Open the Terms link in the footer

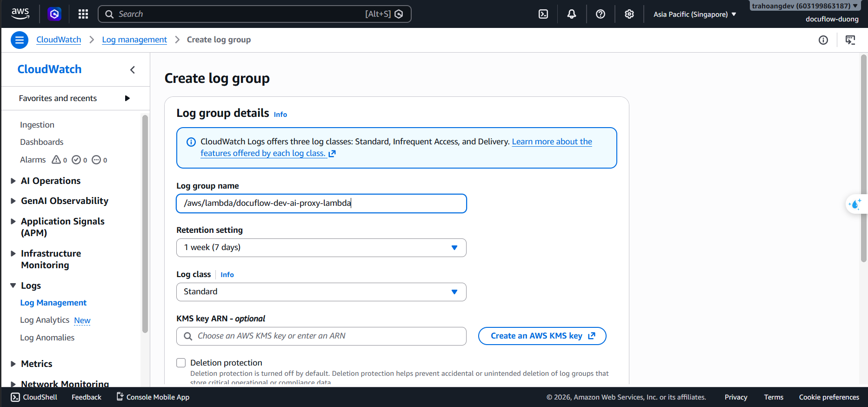[774, 397]
